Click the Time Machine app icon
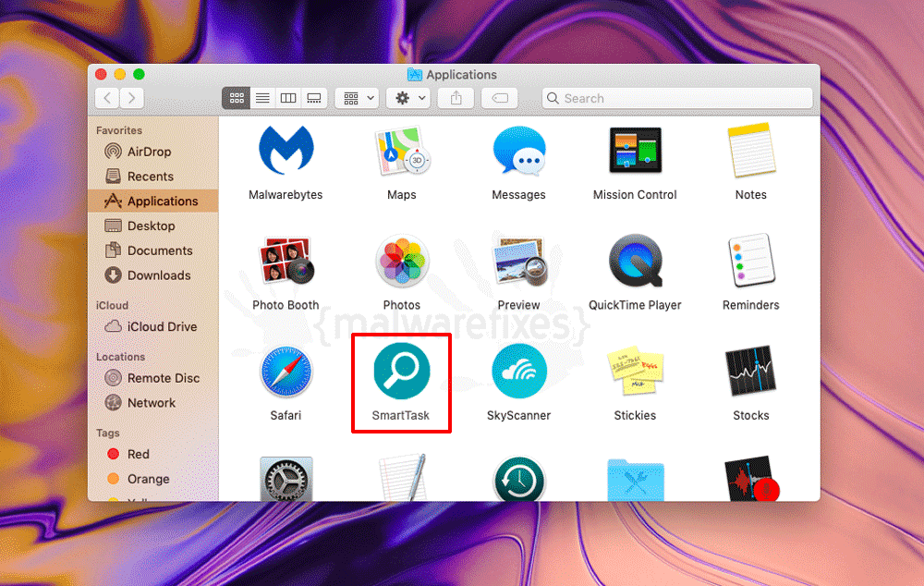 point(518,479)
